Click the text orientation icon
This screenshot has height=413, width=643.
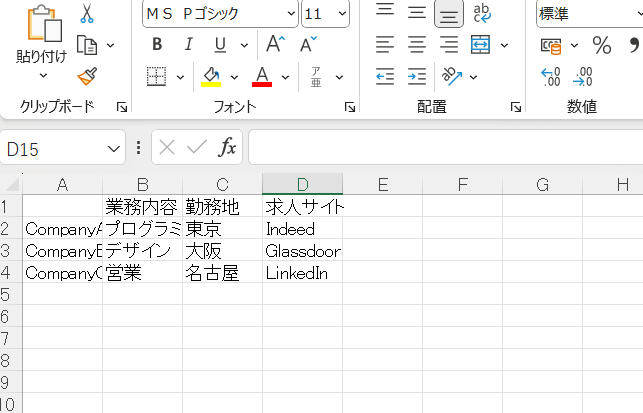coord(451,76)
